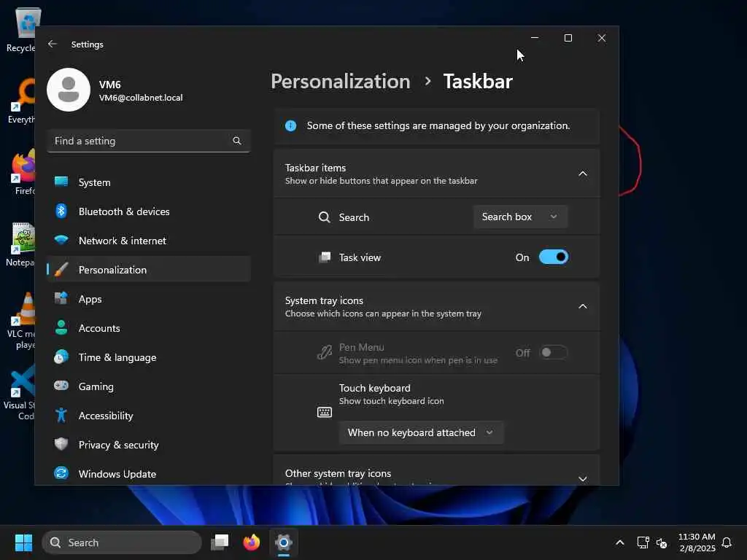
Task: Click the magnifier icon in Find a setting
Action: pos(237,141)
